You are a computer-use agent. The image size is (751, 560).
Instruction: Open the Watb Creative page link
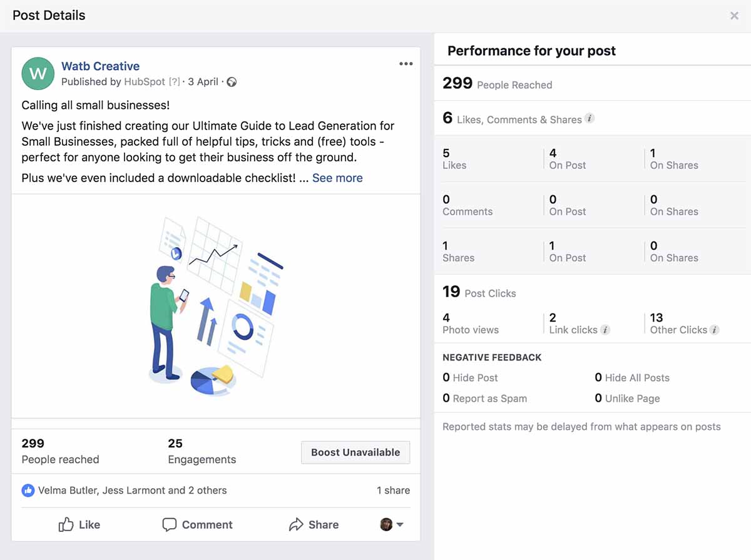[100, 66]
